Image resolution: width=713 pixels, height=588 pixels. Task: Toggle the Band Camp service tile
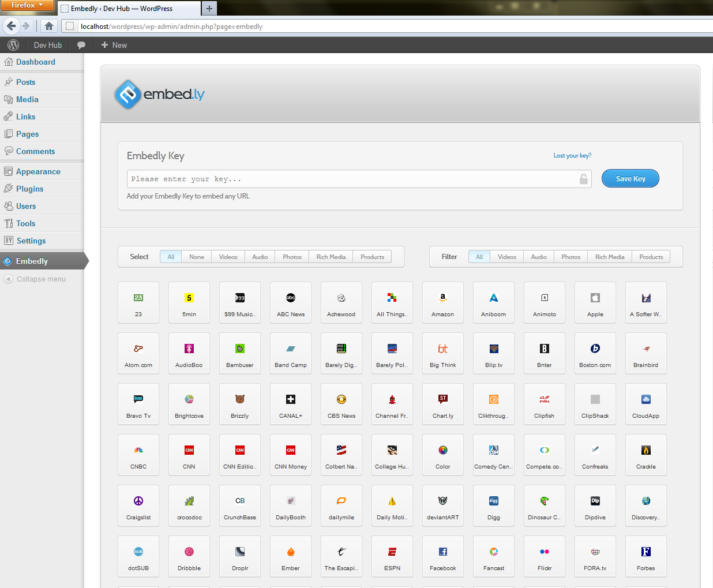291,353
